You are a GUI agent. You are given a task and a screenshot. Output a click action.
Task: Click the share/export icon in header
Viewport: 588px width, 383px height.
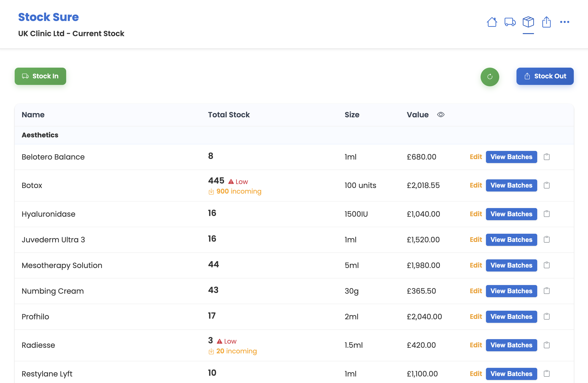pyautogui.click(x=546, y=22)
